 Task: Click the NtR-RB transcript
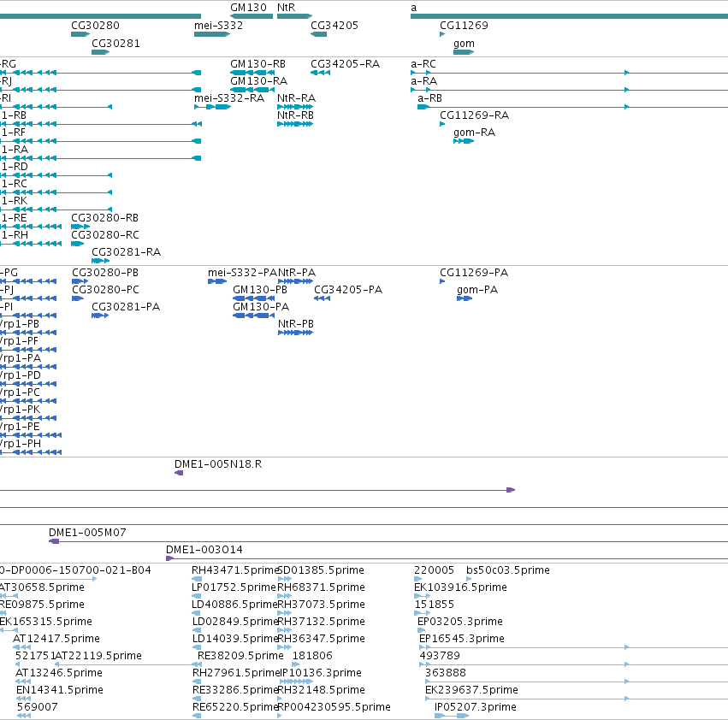(x=295, y=124)
